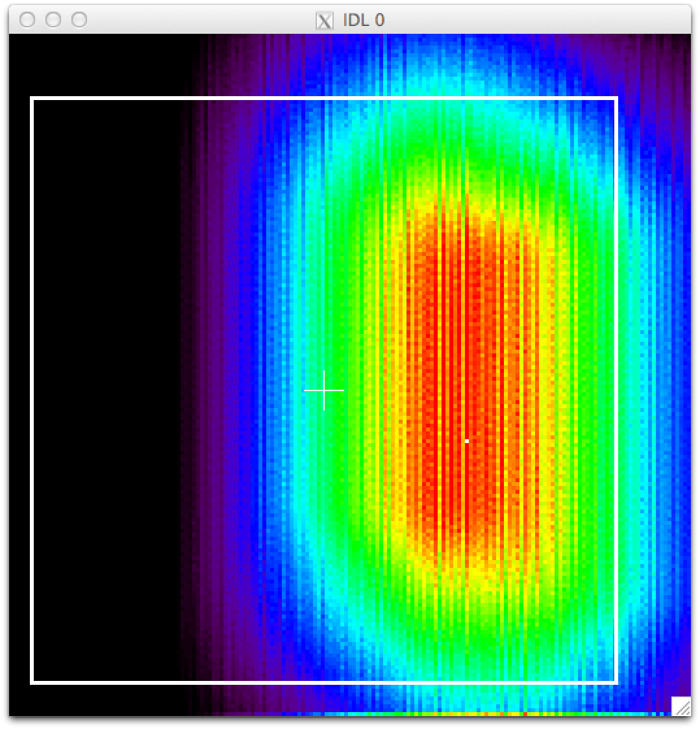Click the bottom edge of white box
Viewport: 700px width, 729px height.
pyautogui.click(x=325, y=682)
